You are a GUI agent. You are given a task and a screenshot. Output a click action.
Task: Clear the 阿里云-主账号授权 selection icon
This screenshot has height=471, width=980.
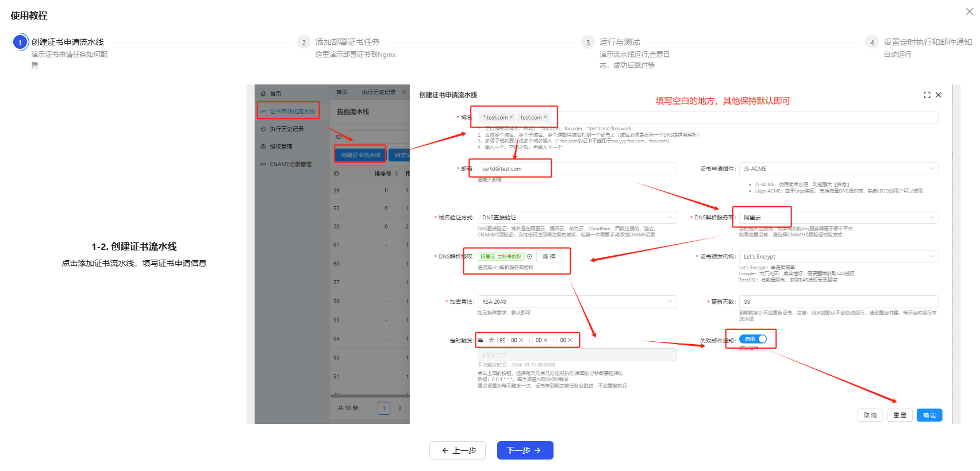point(529,257)
